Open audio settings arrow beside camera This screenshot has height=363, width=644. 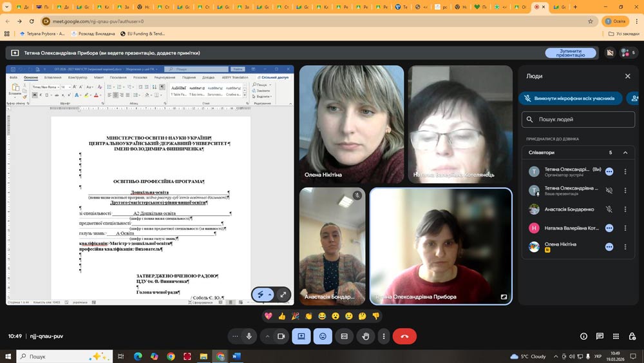pos(267,336)
